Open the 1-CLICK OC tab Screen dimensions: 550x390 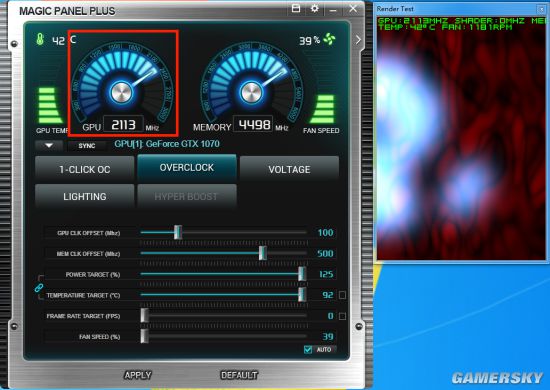coord(85,169)
